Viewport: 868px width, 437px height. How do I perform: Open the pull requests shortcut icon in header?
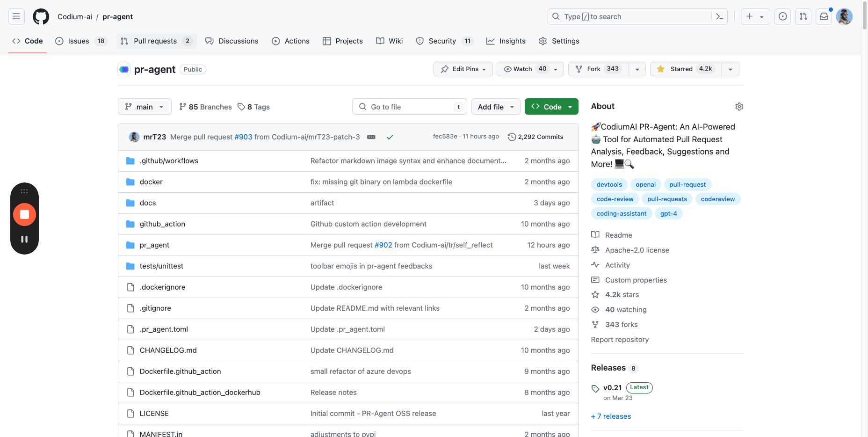(x=803, y=16)
